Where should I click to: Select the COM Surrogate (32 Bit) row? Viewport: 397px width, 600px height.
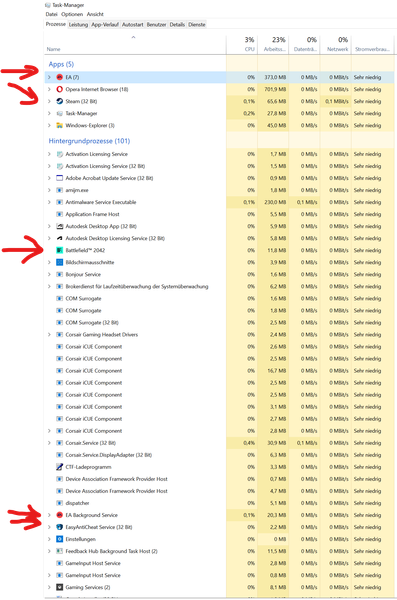219,323
